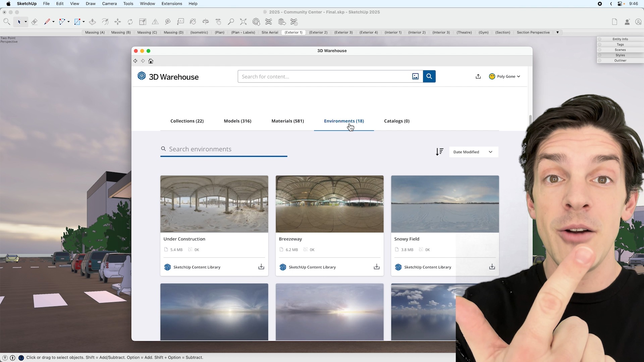
Task: Click the Under Construction title
Action: tap(184, 239)
